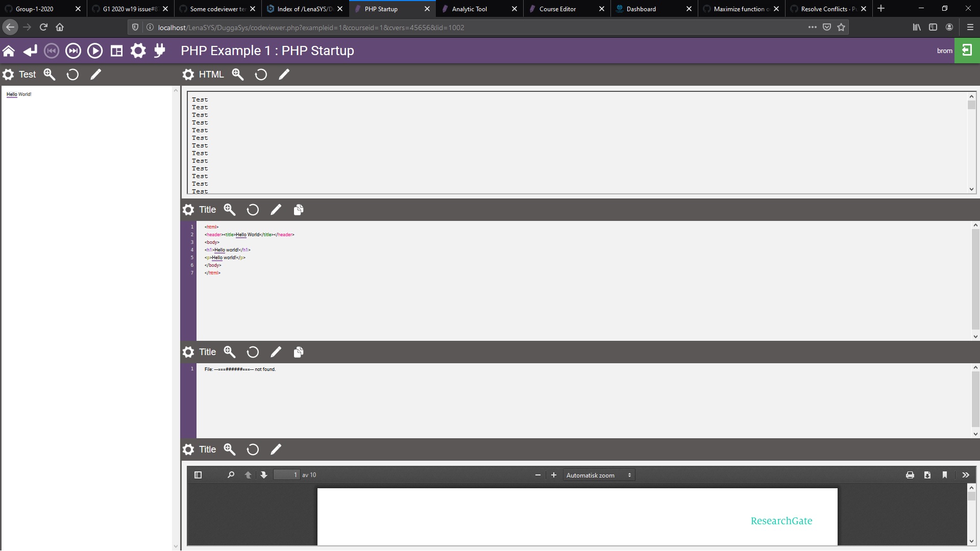Click the back arrow icon in purple toolbar
This screenshot has height=551, width=980.
coord(30,51)
